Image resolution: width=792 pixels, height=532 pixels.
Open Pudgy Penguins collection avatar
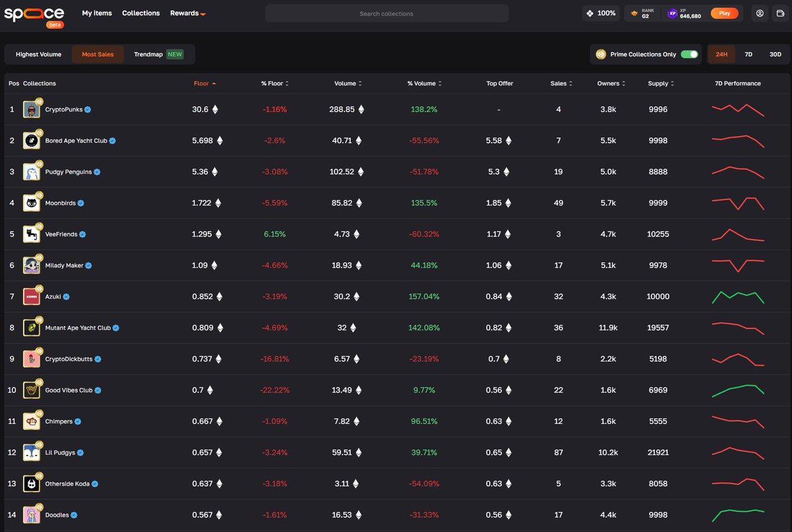pyautogui.click(x=32, y=172)
